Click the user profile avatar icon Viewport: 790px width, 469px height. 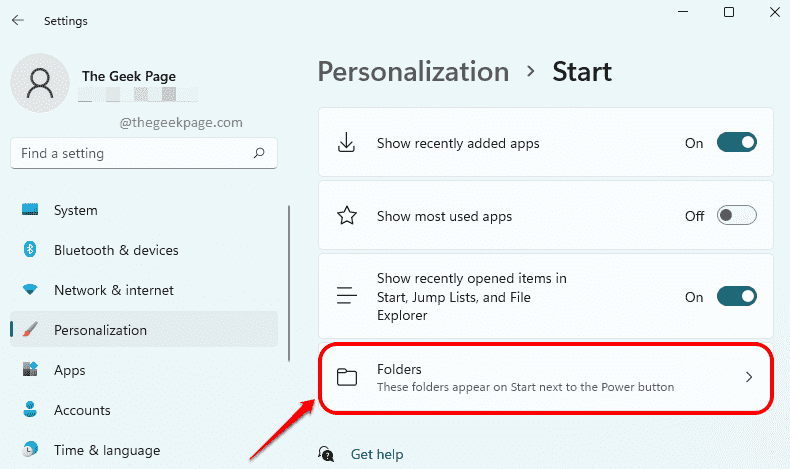tap(40, 83)
